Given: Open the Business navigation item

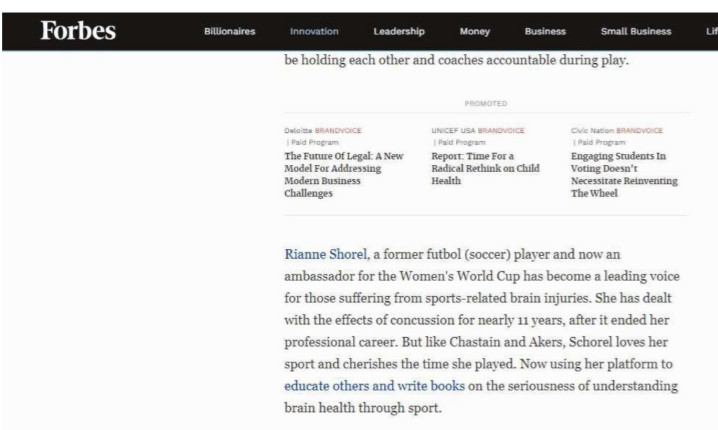Looking at the screenshot, I should [x=547, y=32].
